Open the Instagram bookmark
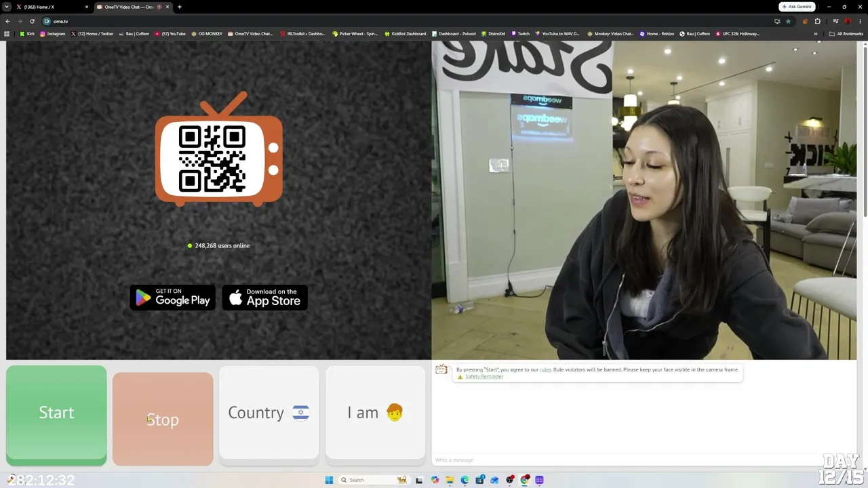Screen dimensions: 868x488 click(53, 34)
